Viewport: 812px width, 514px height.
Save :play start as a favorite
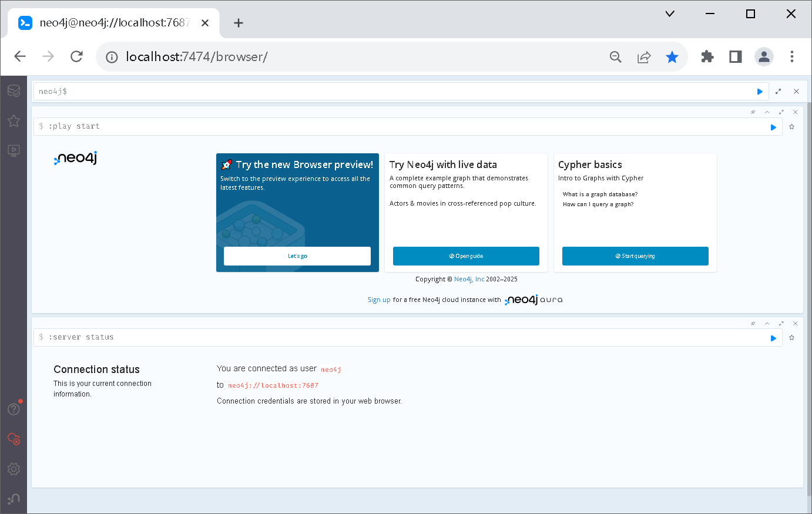pos(791,127)
